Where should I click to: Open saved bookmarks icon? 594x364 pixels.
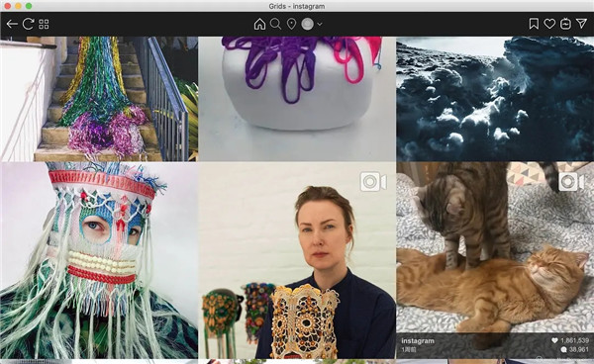534,24
